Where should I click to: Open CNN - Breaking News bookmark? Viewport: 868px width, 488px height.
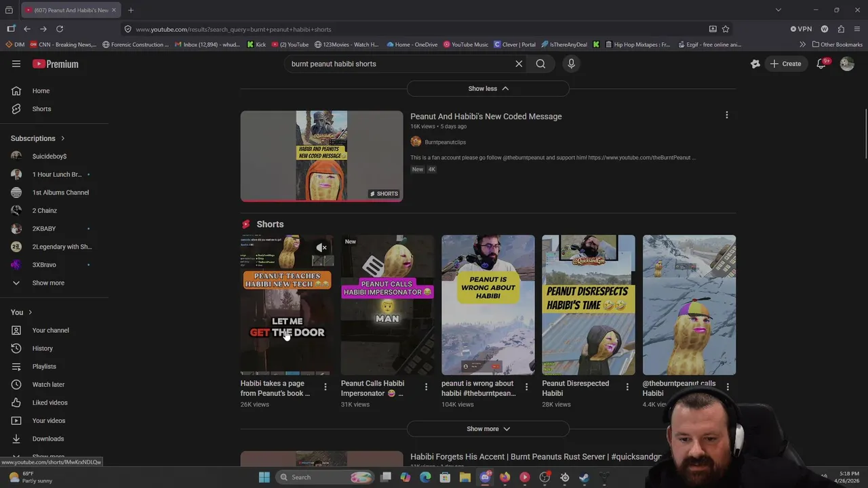point(62,45)
